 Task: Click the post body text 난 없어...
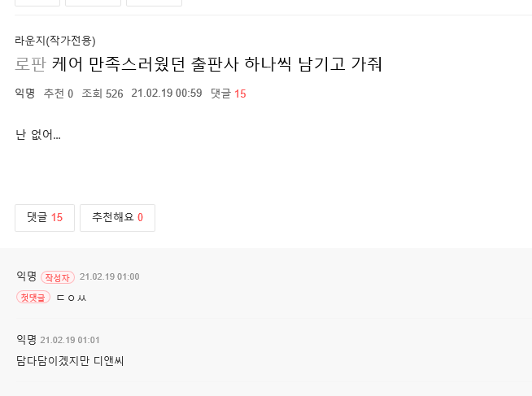(x=38, y=134)
